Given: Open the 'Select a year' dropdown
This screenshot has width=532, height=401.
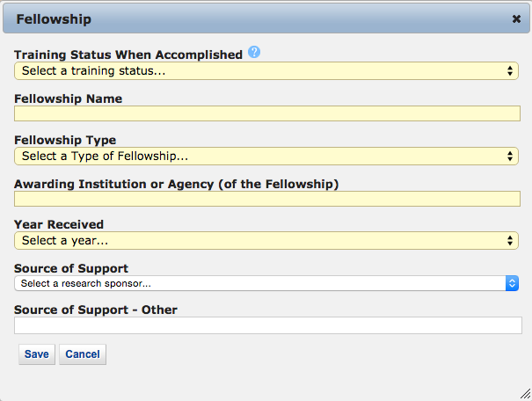Looking at the screenshot, I should click(266, 240).
